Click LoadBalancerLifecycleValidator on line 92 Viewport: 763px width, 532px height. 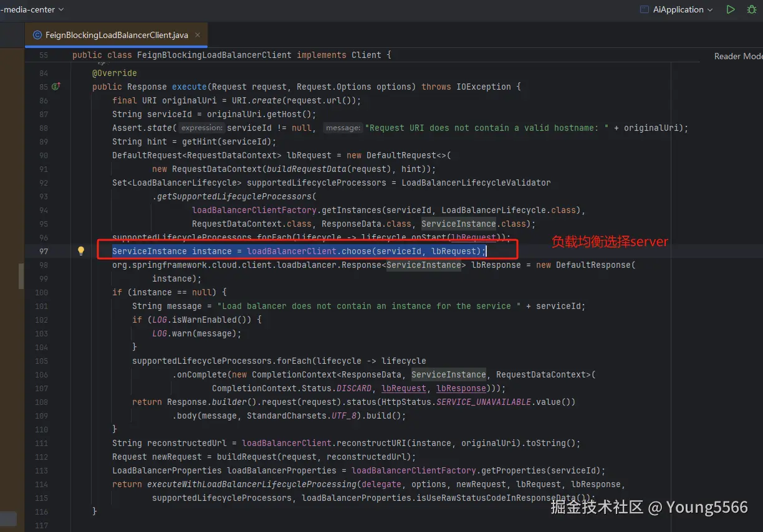[x=476, y=183]
